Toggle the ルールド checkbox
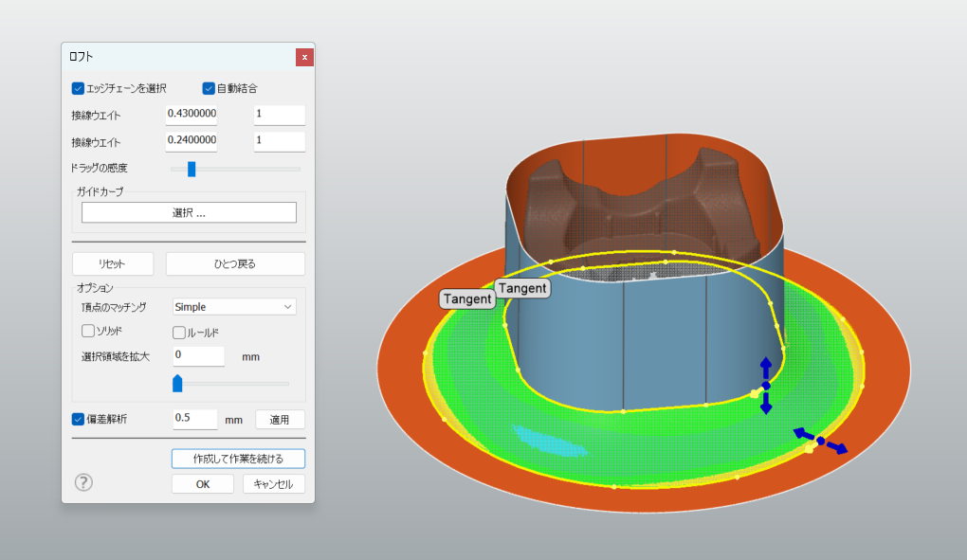Screen dimensions: 967x560 179,332
